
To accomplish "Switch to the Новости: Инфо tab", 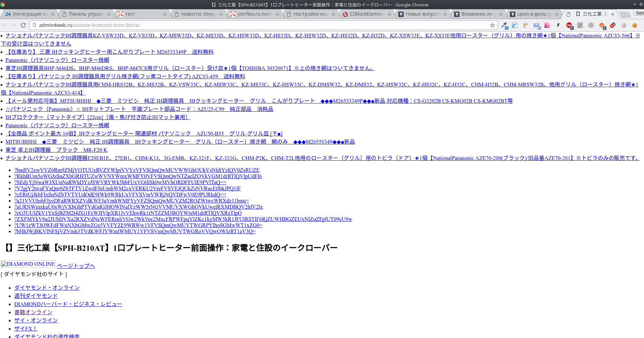I will tap(198, 14).
